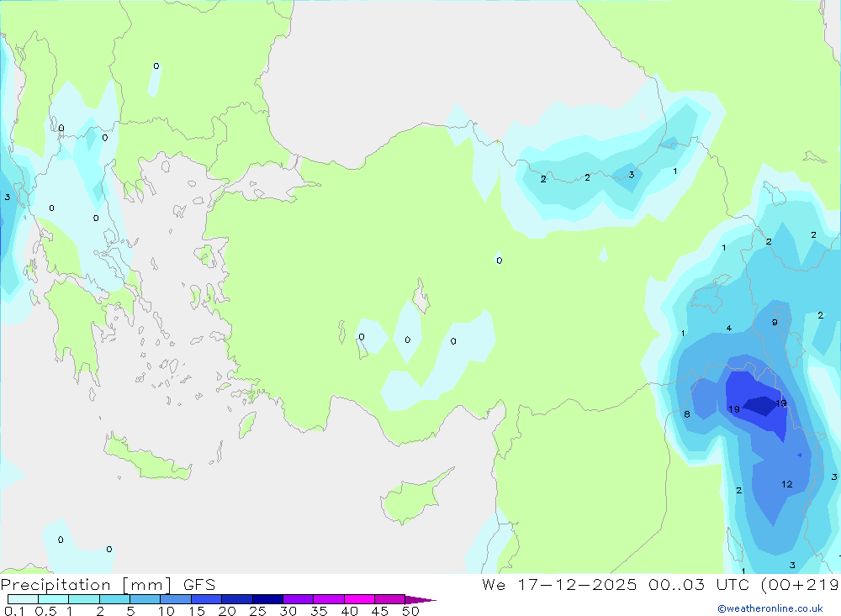
Task: Open the ©weatheronline.co.uk link
Action: click(x=770, y=608)
